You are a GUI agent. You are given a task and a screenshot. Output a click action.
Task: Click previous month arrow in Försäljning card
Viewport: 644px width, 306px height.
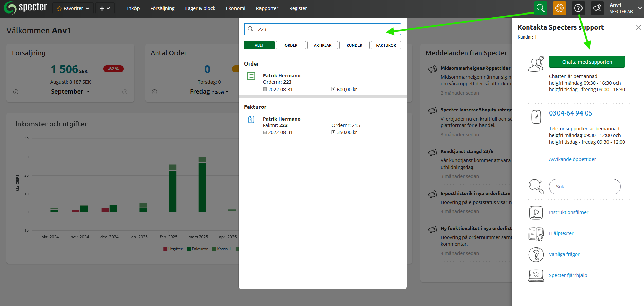tap(16, 92)
